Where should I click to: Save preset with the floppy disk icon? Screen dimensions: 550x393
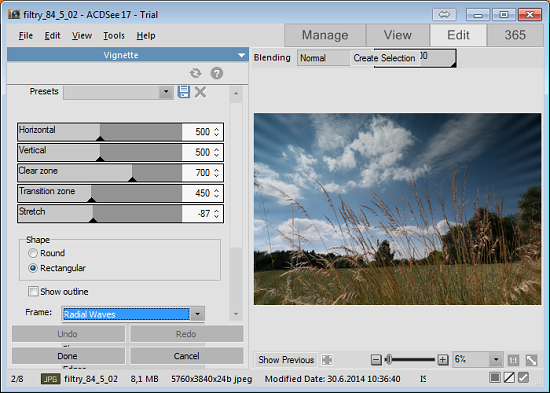(x=184, y=92)
